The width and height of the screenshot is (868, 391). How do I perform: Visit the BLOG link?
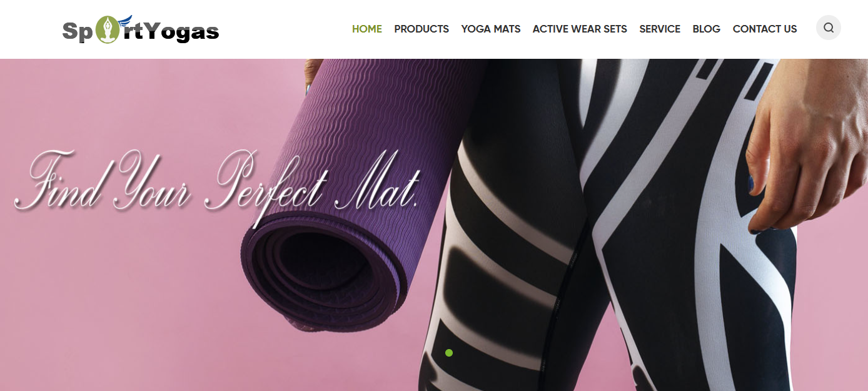(707, 29)
